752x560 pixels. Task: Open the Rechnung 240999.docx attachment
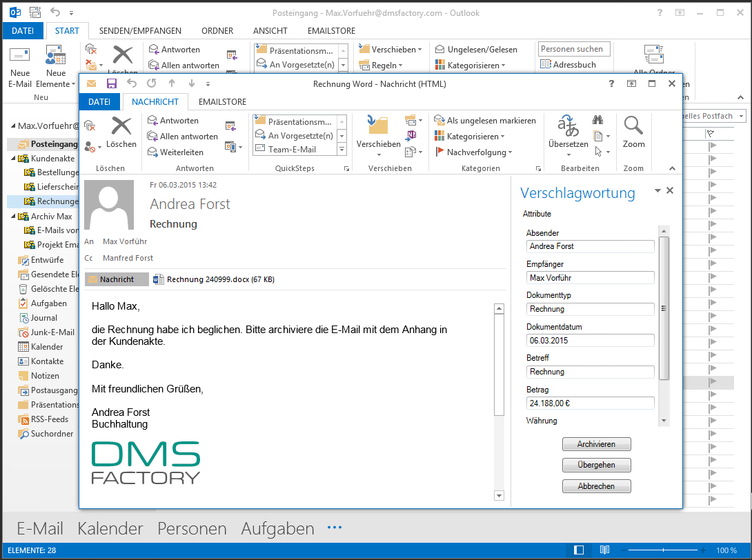point(214,279)
